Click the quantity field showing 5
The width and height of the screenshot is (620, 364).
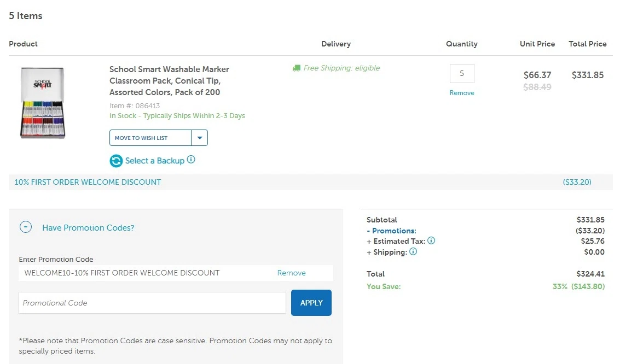click(x=462, y=73)
